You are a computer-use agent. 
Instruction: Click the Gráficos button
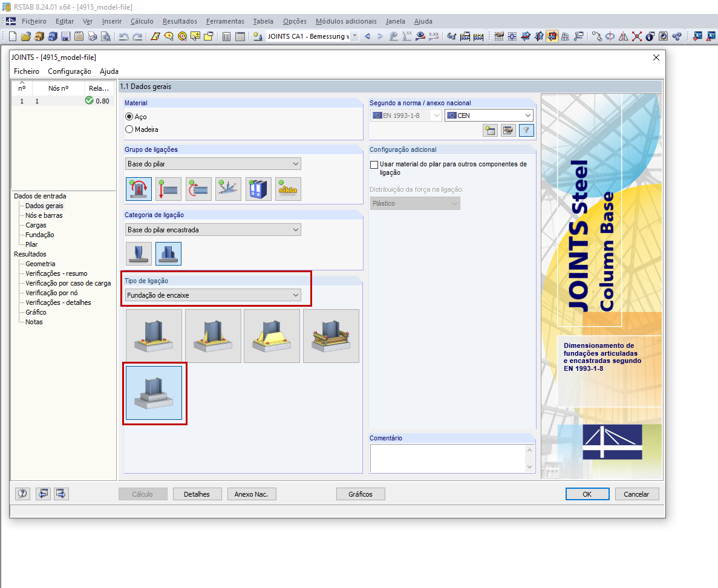coord(361,494)
